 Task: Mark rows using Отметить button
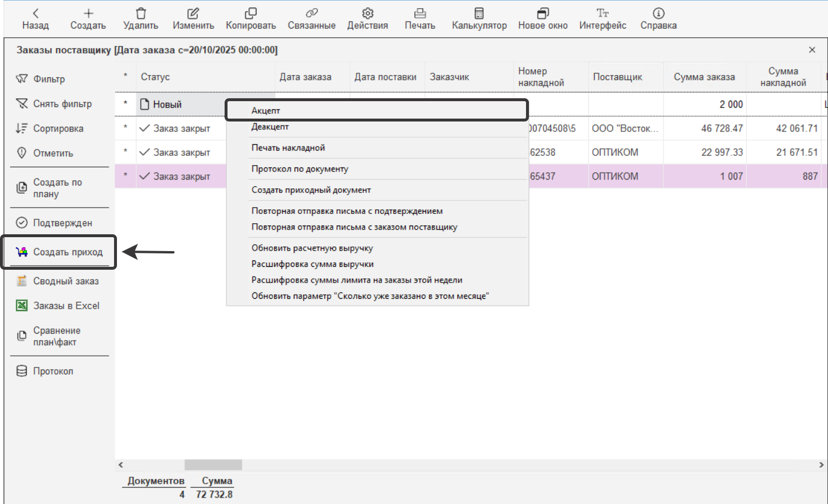tap(53, 153)
